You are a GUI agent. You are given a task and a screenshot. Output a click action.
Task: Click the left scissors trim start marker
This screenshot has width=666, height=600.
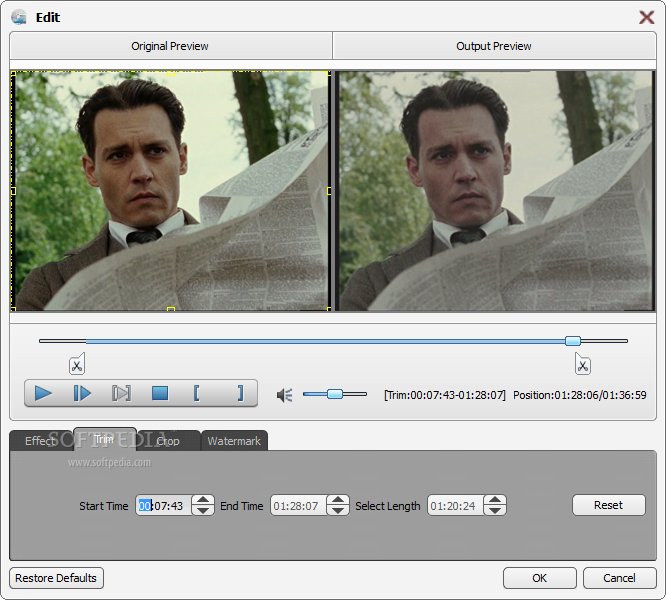(77, 364)
